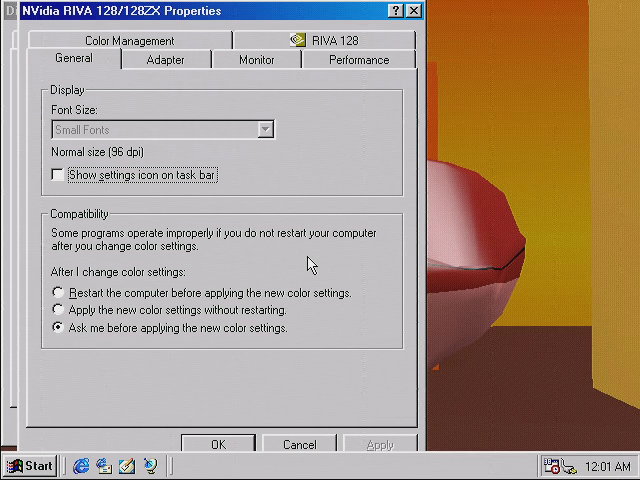Click the tray icon beside the clock
This screenshot has width=640, height=480.
coord(569,466)
